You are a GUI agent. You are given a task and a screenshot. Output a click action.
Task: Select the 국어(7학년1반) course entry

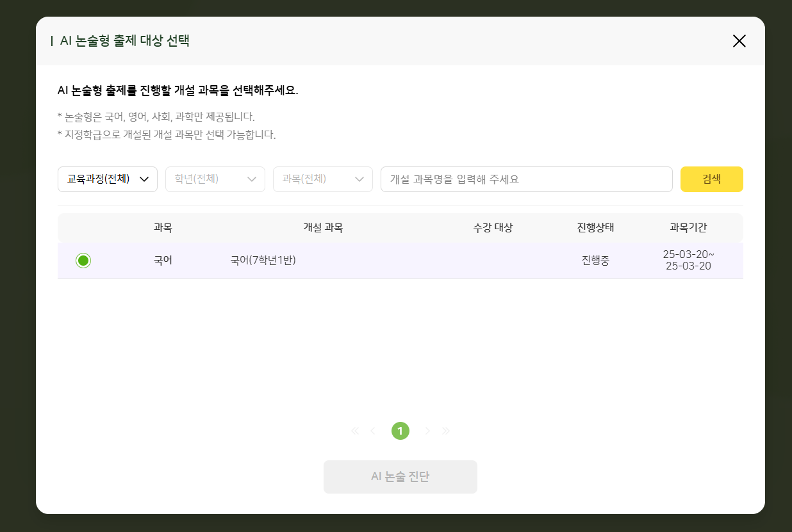(x=263, y=261)
